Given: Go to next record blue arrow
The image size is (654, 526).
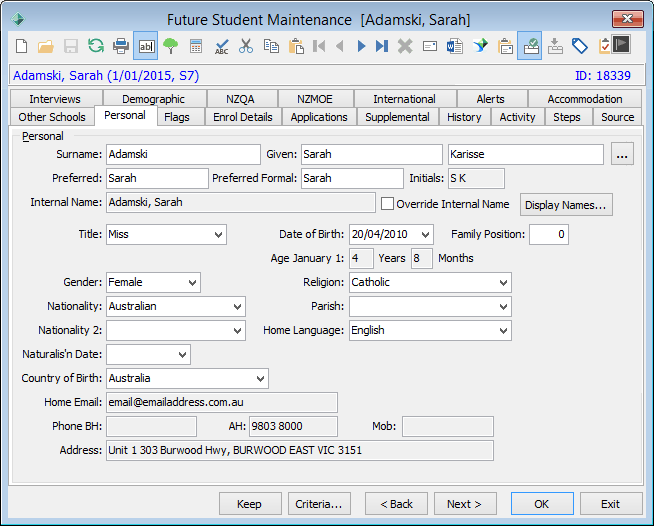Looking at the screenshot, I should pos(361,46).
